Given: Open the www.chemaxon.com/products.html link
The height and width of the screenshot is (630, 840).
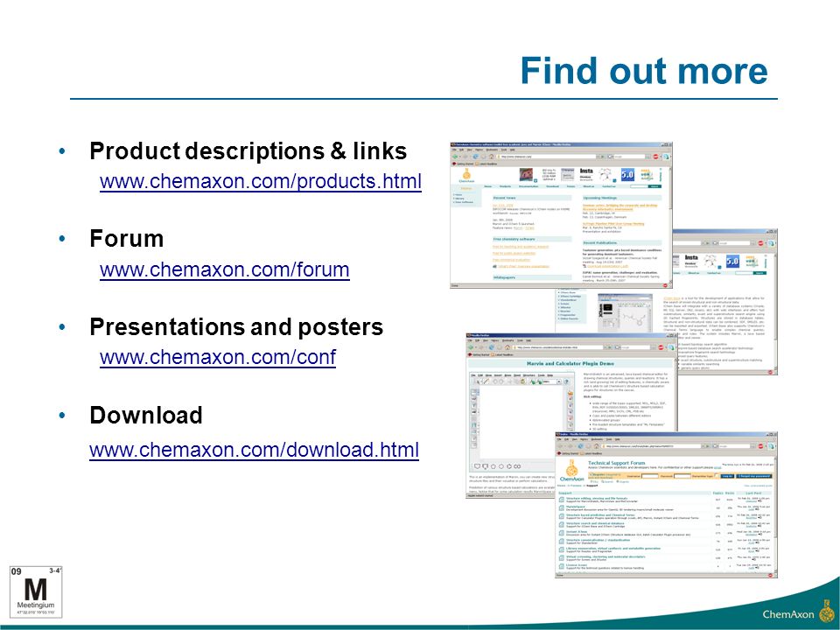Looking at the screenshot, I should tap(261, 181).
